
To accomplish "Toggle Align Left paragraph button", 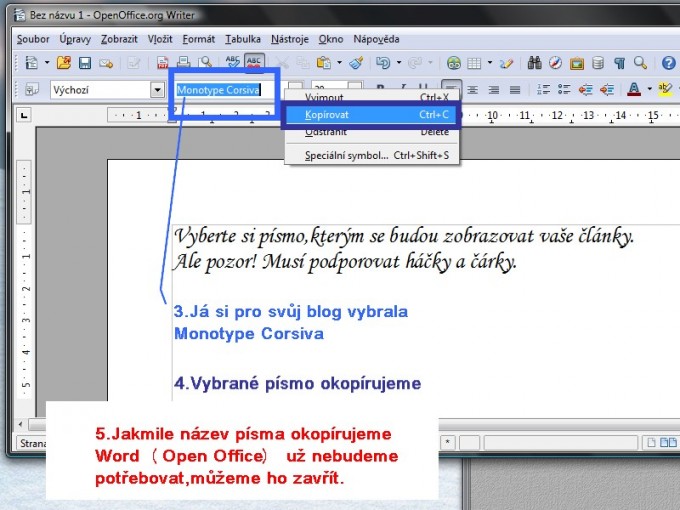I will point(451,89).
